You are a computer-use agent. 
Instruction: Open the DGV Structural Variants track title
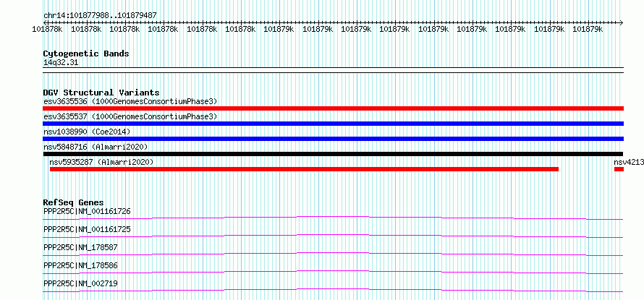click(101, 93)
